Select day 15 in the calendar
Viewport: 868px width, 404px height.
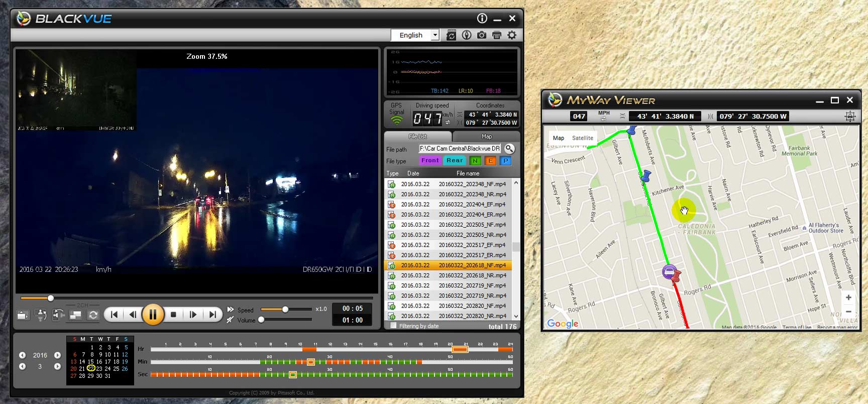[90, 361]
